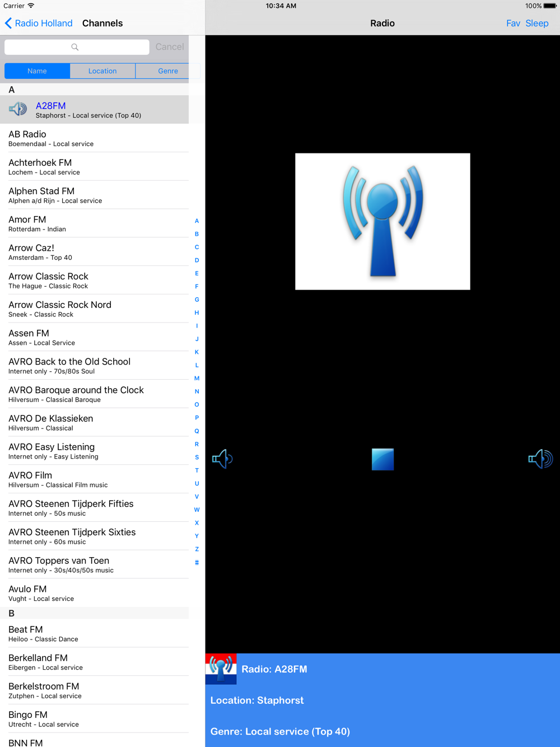Tap the 10:34 AM clock

(x=281, y=6)
